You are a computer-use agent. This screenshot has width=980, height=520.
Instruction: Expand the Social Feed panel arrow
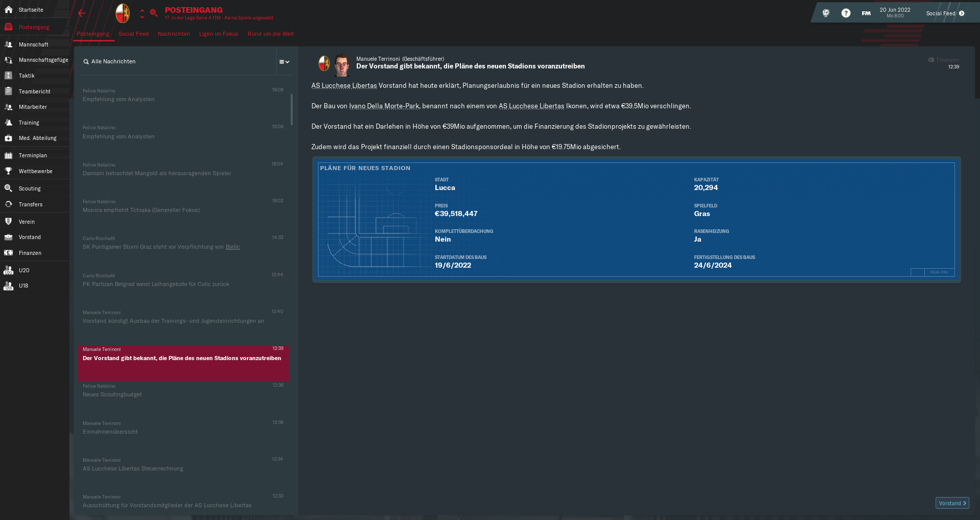(962, 13)
